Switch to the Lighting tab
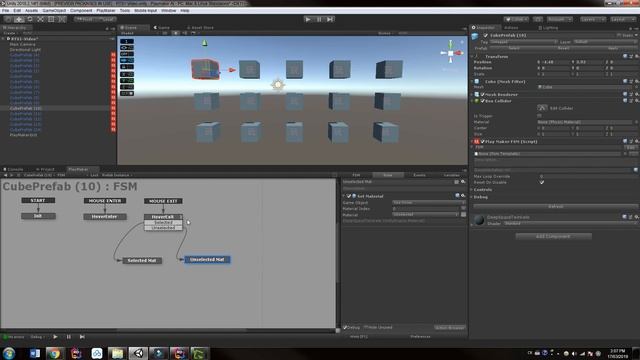The width and height of the screenshot is (640, 360). click(x=548, y=28)
